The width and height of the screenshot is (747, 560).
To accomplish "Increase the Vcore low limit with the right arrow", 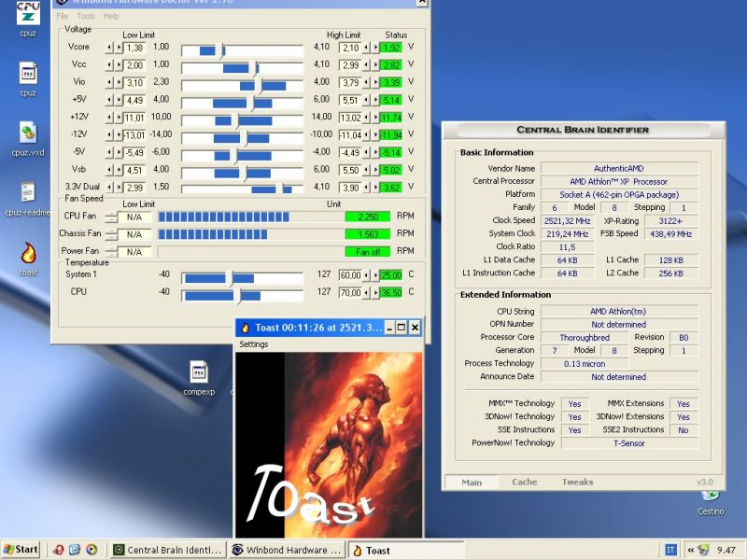I will (119, 48).
